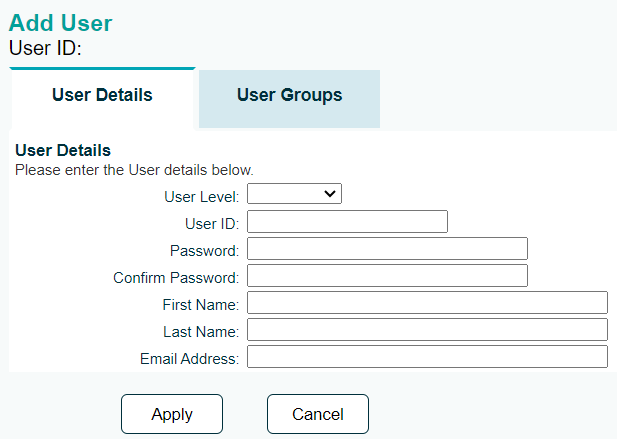The height and width of the screenshot is (439, 617).
Task: Switch to the User Groups tab
Action: [x=289, y=99]
